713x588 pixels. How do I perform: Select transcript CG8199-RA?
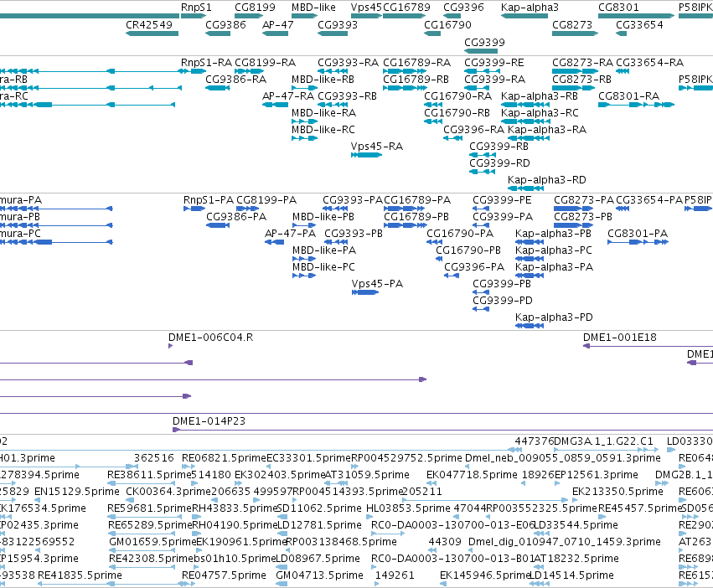(x=265, y=62)
